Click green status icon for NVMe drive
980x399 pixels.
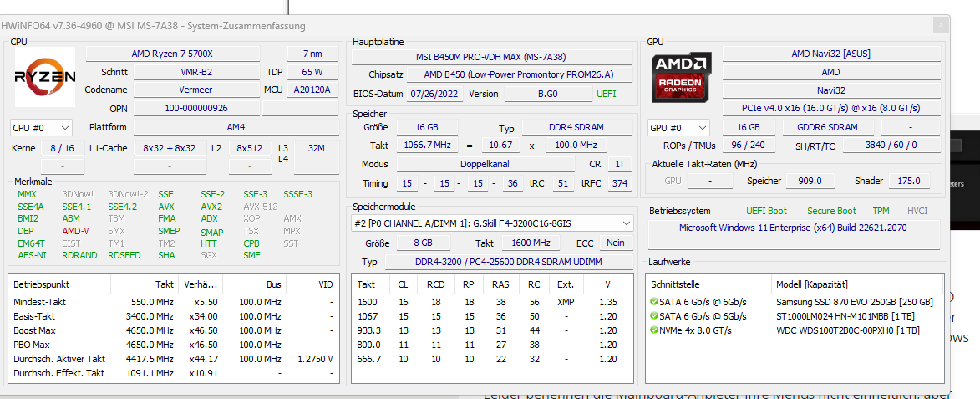(x=653, y=331)
